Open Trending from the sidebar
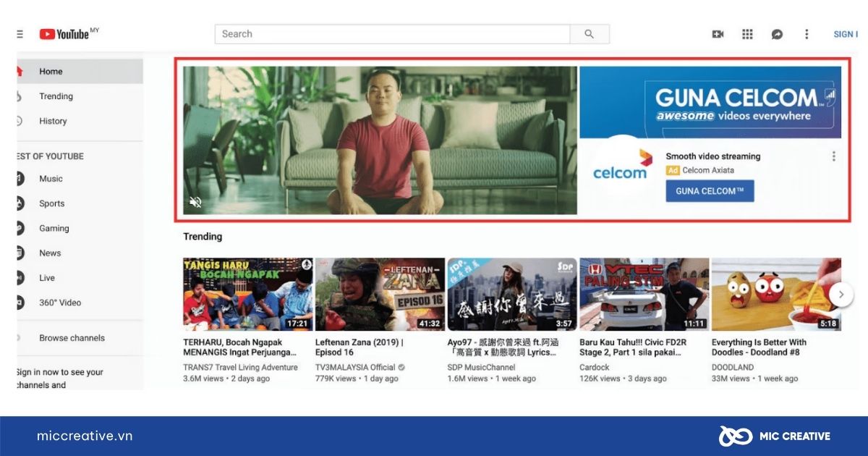 pos(56,96)
